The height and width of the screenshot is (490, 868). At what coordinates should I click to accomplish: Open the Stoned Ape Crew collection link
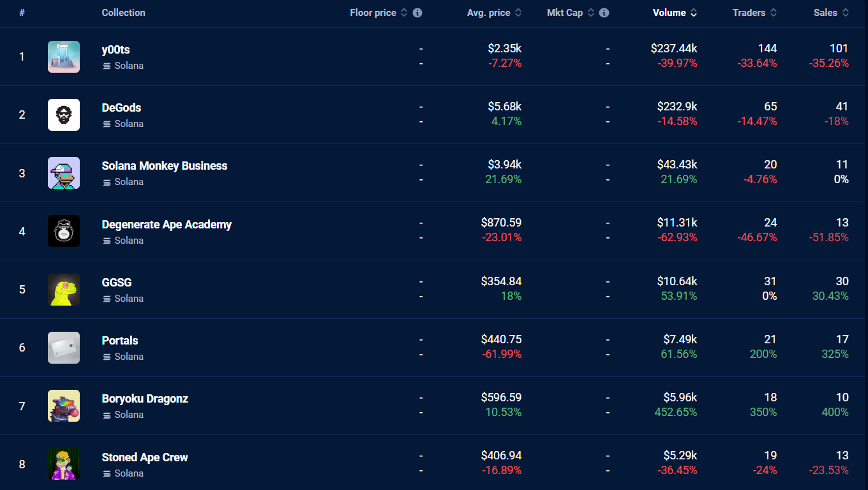(x=145, y=457)
